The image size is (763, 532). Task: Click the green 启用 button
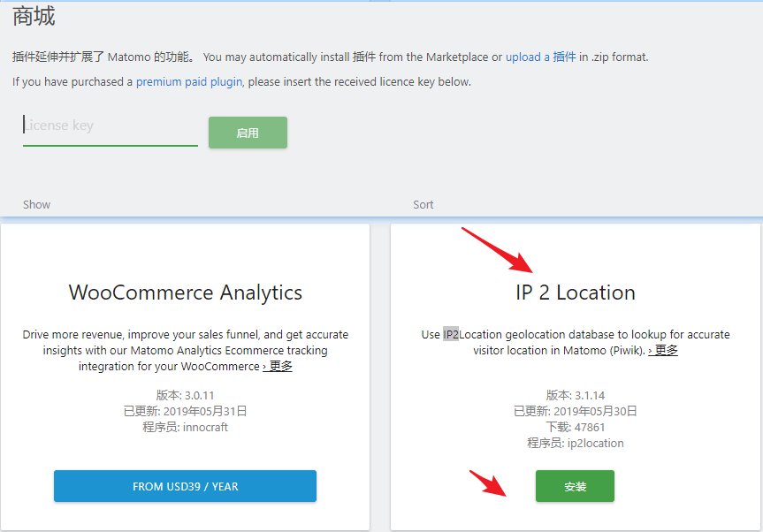pos(248,133)
